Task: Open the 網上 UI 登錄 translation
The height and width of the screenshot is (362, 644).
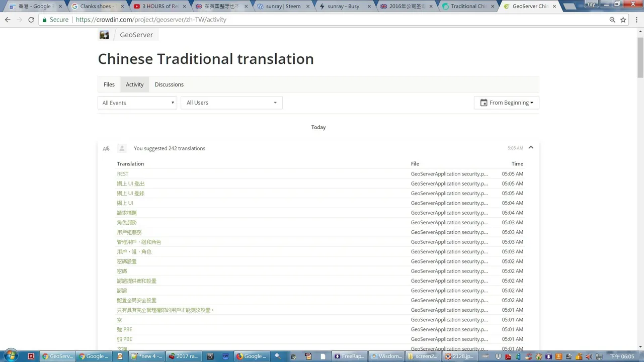Action: tap(131, 193)
